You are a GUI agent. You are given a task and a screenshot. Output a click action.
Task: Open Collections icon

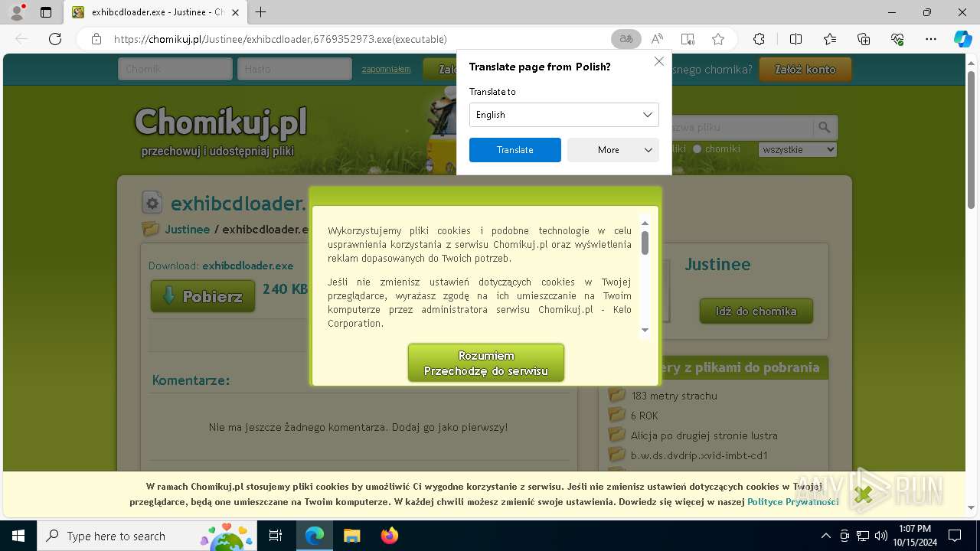[864, 39]
